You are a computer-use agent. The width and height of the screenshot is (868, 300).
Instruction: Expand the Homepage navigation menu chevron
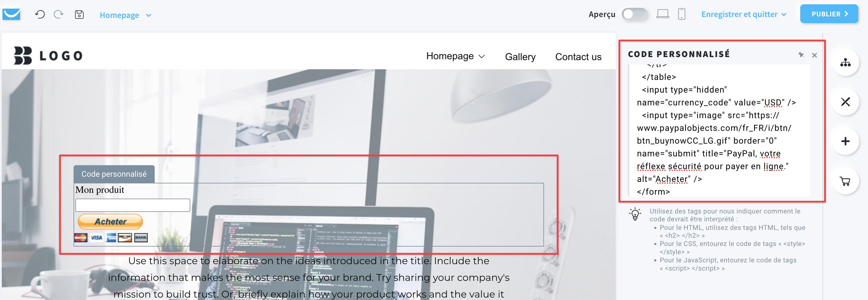[x=482, y=56]
